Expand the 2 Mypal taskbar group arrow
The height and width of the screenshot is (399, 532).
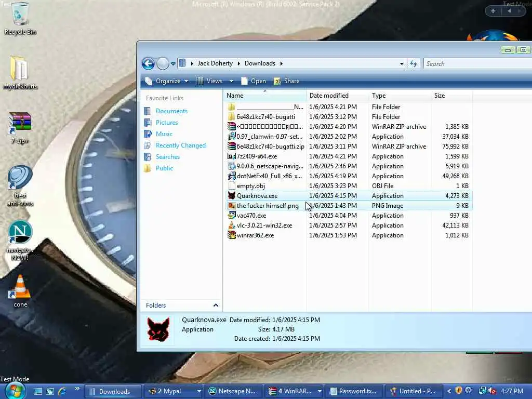point(199,391)
